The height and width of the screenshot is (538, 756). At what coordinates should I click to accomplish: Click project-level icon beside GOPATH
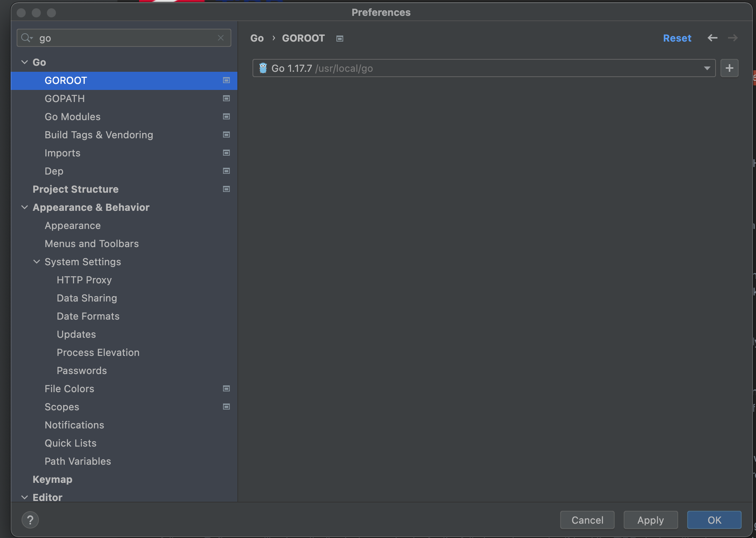pos(226,99)
